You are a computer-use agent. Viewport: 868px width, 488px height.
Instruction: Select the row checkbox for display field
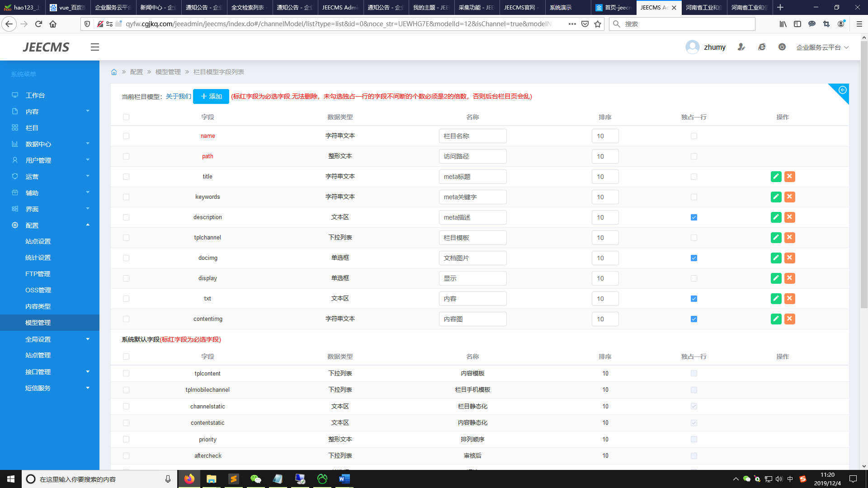(126, 278)
